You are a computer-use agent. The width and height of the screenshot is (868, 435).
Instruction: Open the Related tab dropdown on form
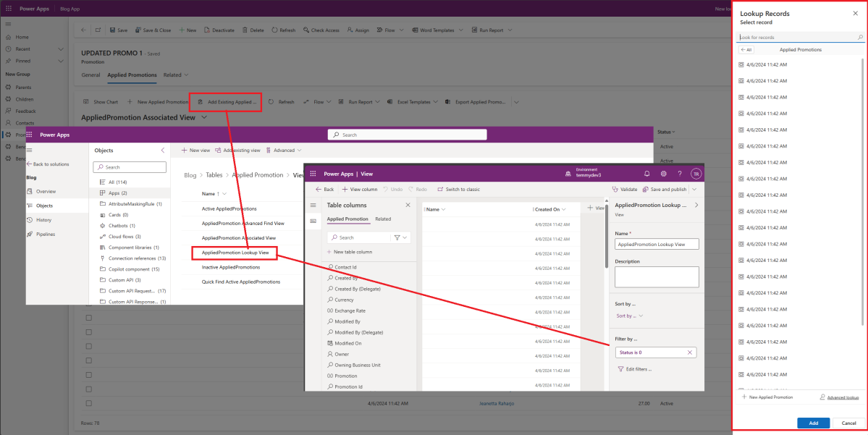[176, 75]
